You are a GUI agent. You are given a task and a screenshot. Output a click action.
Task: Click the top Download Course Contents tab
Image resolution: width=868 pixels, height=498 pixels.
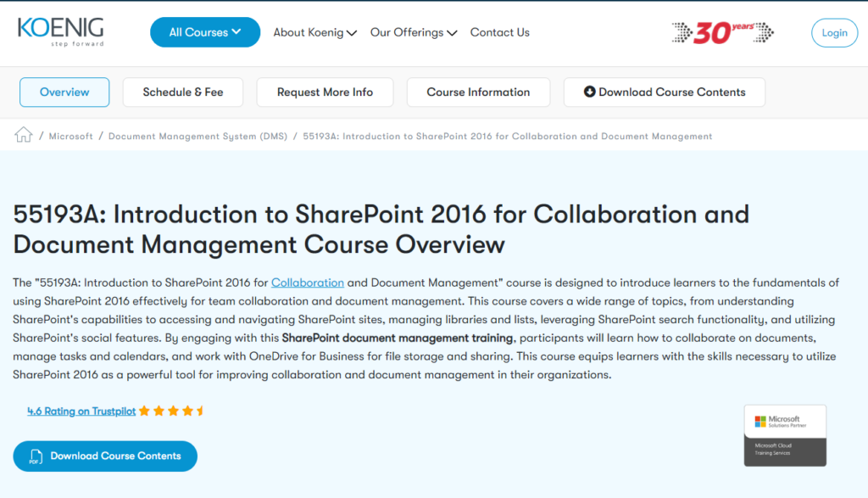[665, 92]
